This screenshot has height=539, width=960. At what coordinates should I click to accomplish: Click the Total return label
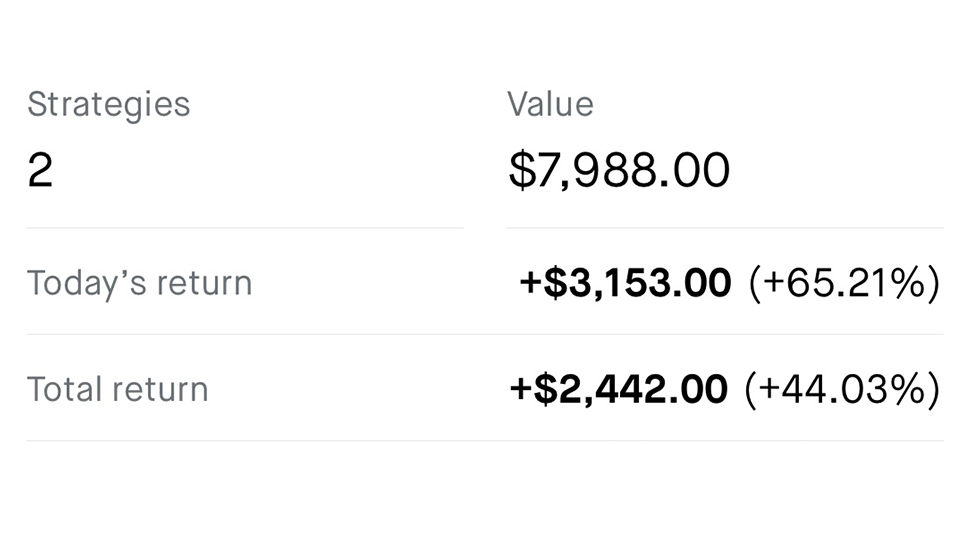(x=118, y=390)
